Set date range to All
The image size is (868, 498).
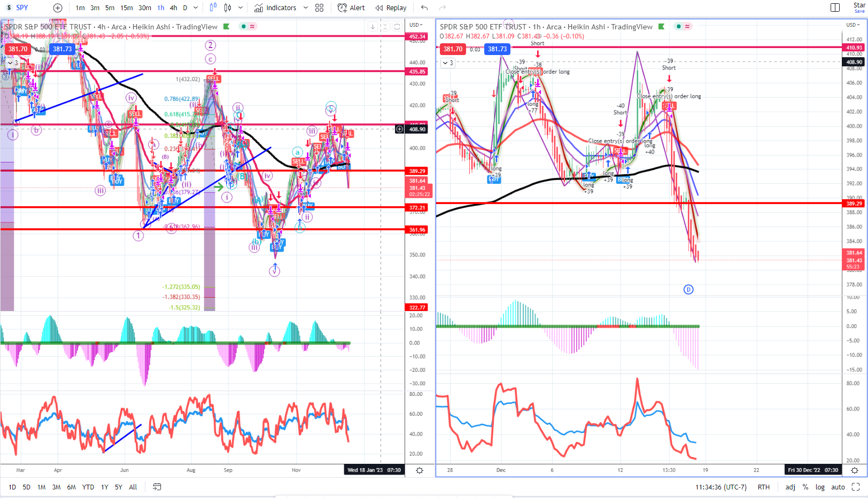pos(133,487)
